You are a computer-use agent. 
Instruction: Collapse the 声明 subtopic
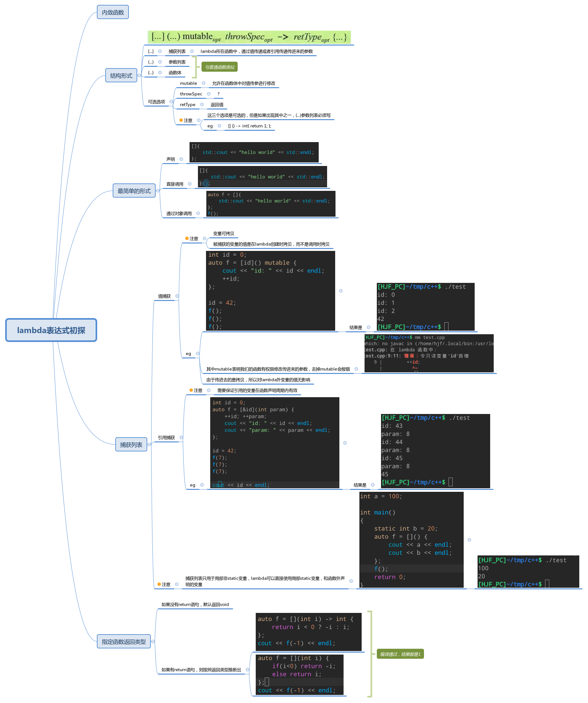point(181,159)
